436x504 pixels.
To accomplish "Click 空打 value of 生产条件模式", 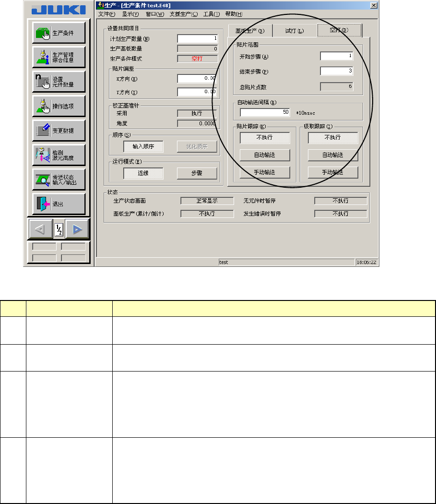I will [x=197, y=59].
